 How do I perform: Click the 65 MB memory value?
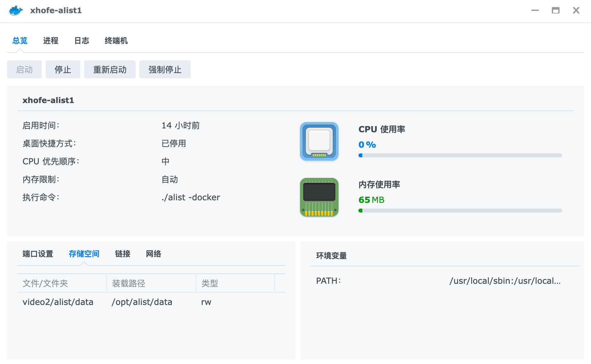tap(371, 200)
